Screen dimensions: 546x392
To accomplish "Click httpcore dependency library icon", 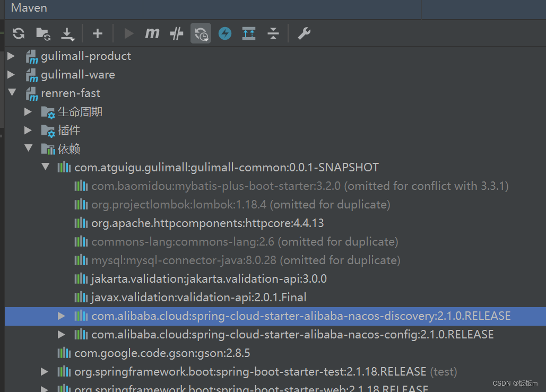I will click(x=81, y=223).
